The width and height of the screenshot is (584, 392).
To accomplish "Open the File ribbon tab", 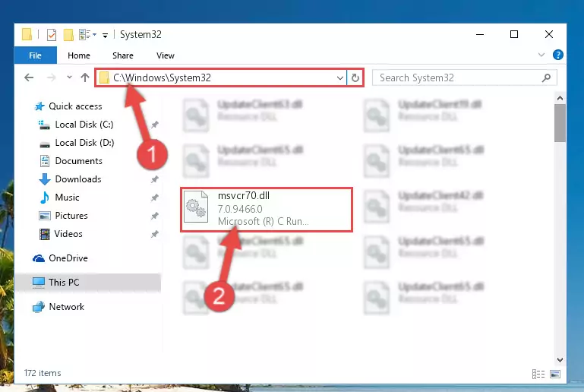I will tap(36, 55).
